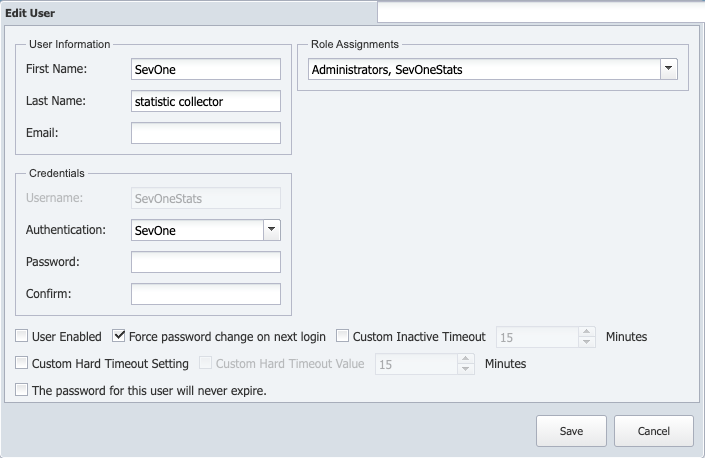Cancel editing the user
Image resolution: width=705 pixels, height=458 pixels.
[654, 431]
